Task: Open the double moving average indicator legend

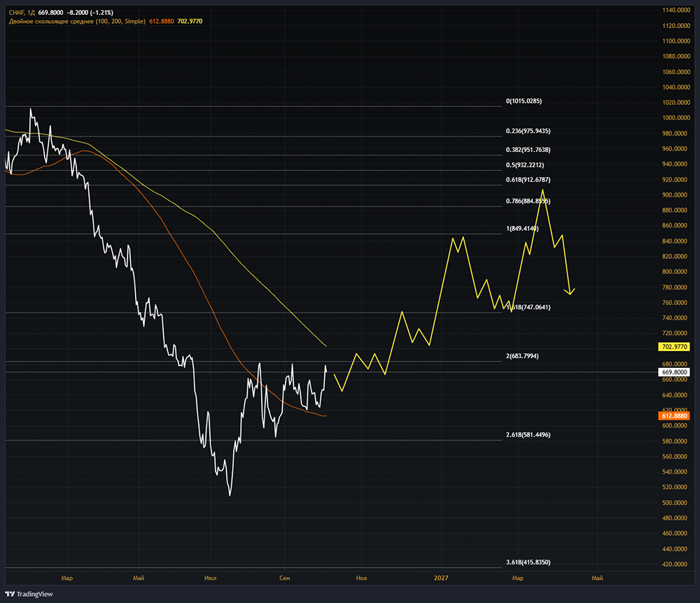Action: pos(77,21)
